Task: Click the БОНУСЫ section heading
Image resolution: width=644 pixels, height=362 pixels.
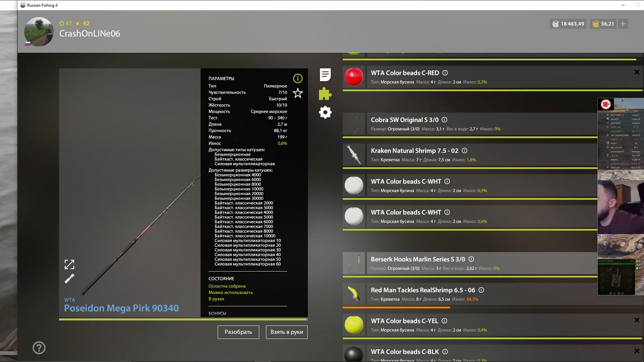Action: pos(217,313)
